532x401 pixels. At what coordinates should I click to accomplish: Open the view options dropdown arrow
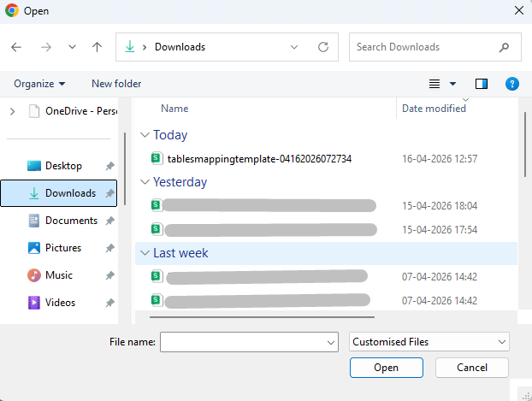(452, 84)
